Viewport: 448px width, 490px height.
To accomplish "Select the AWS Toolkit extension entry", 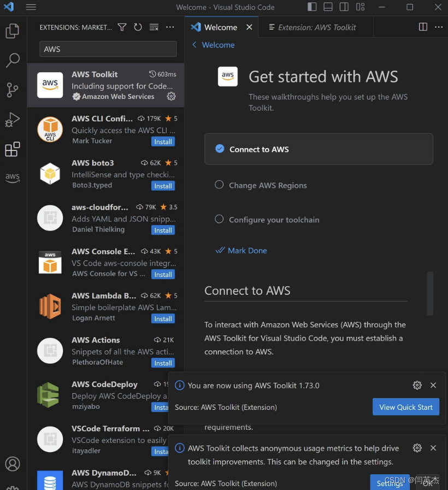I will [105, 85].
